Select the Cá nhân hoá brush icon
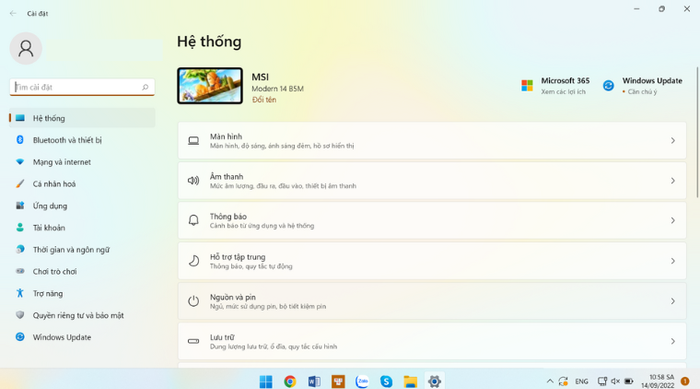700x389 pixels. click(x=20, y=184)
